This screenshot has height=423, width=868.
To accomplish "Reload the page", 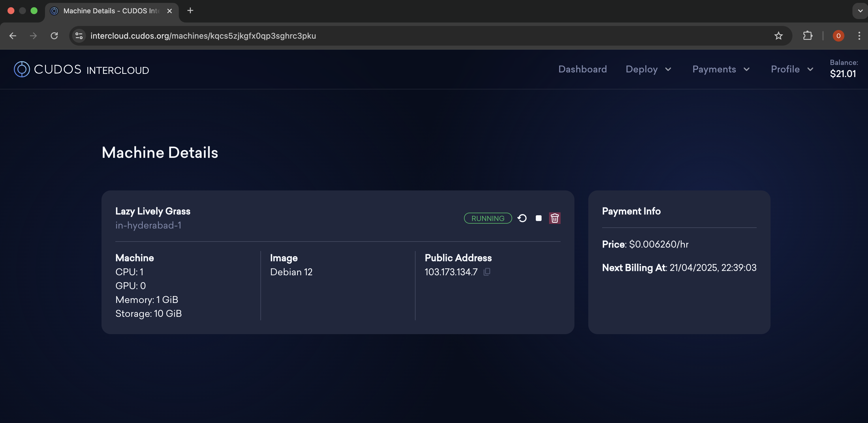I will [54, 36].
